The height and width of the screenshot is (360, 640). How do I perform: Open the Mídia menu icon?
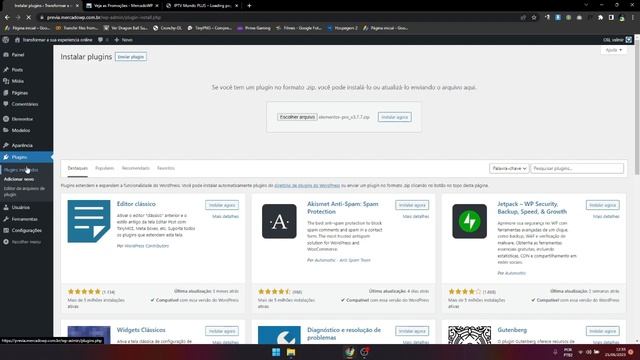[6, 81]
